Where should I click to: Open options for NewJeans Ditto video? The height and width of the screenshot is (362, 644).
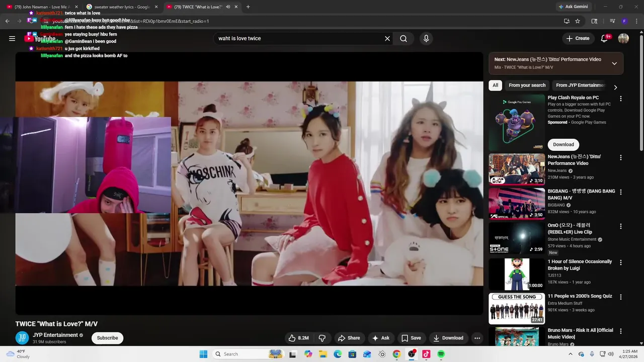(621, 158)
